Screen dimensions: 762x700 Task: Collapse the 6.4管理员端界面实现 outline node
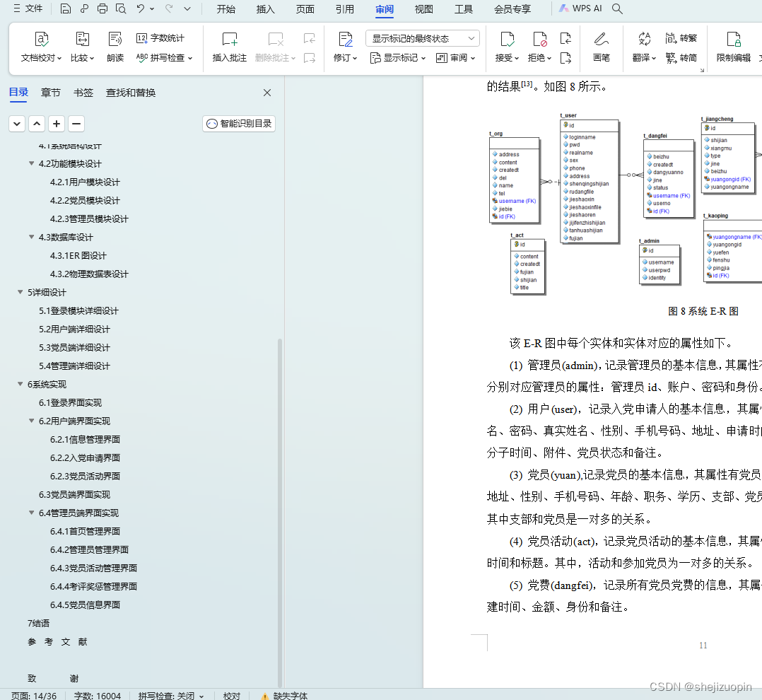[32, 513]
